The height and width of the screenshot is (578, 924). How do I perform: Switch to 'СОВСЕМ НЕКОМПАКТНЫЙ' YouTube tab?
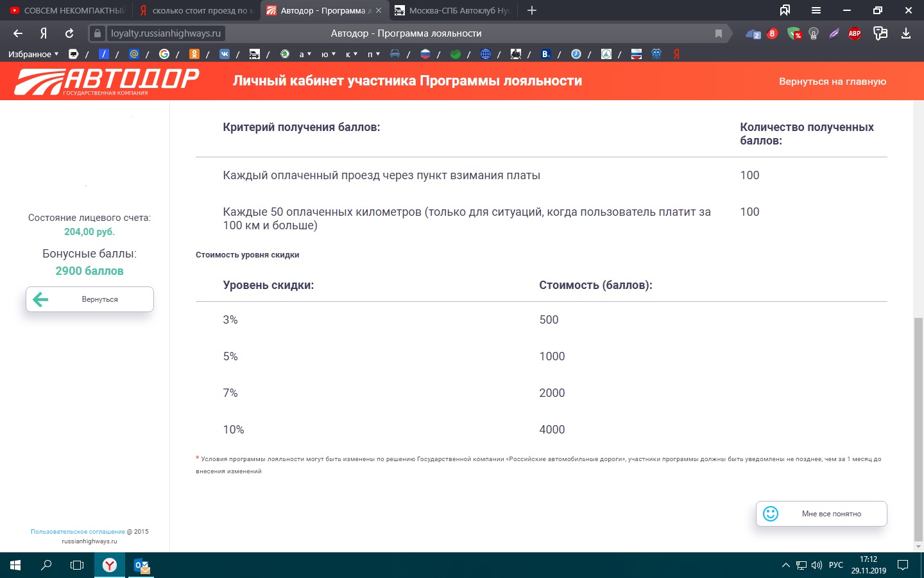pyautogui.click(x=66, y=10)
